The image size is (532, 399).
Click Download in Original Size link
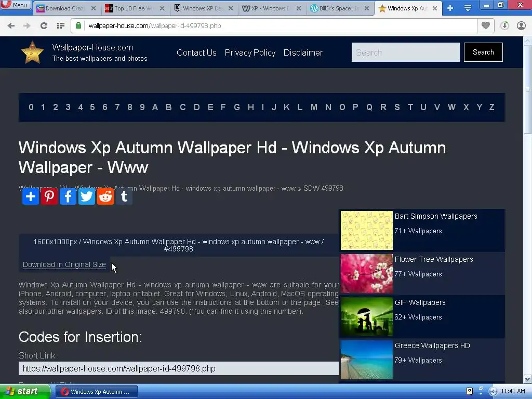(x=64, y=264)
